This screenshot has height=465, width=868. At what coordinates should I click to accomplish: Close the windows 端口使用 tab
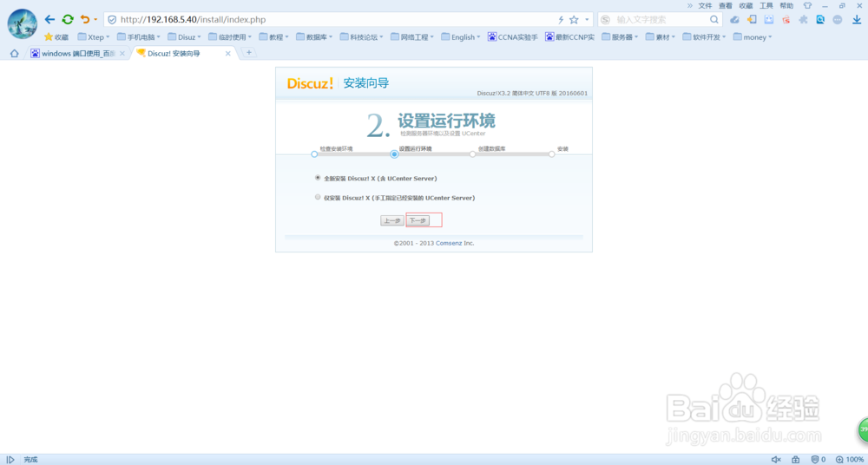[x=122, y=54]
